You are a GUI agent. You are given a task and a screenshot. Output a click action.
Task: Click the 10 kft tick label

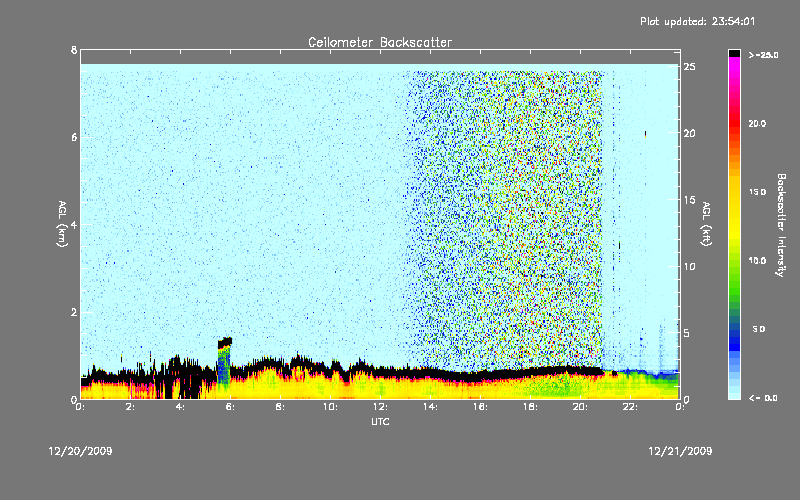click(x=689, y=266)
